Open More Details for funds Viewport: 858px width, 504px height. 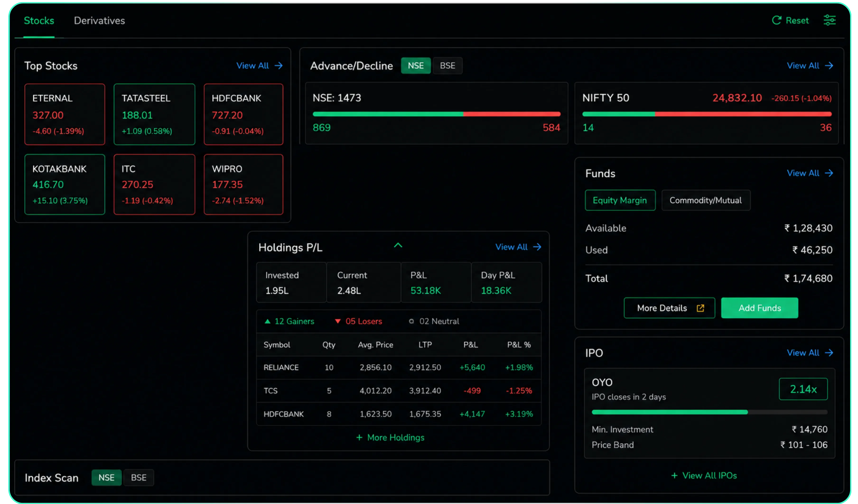[669, 308]
